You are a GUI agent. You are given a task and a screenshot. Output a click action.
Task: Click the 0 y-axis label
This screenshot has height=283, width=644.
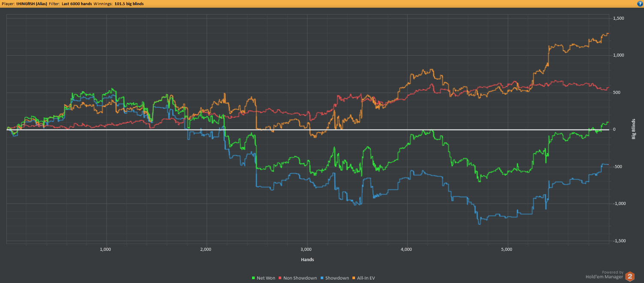[614, 129]
